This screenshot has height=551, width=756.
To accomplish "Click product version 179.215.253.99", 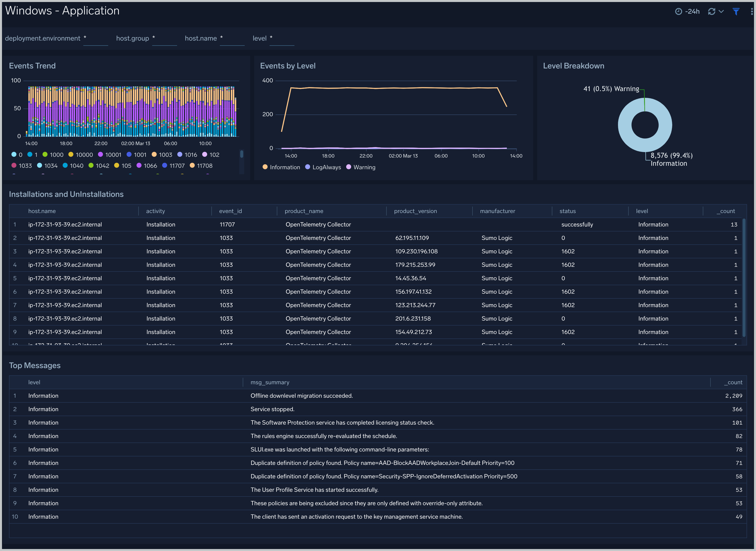I will (415, 265).
